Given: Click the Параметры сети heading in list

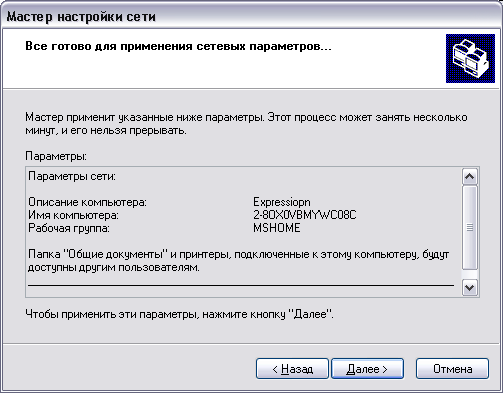Looking at the screenshot, I should [72, 176].
